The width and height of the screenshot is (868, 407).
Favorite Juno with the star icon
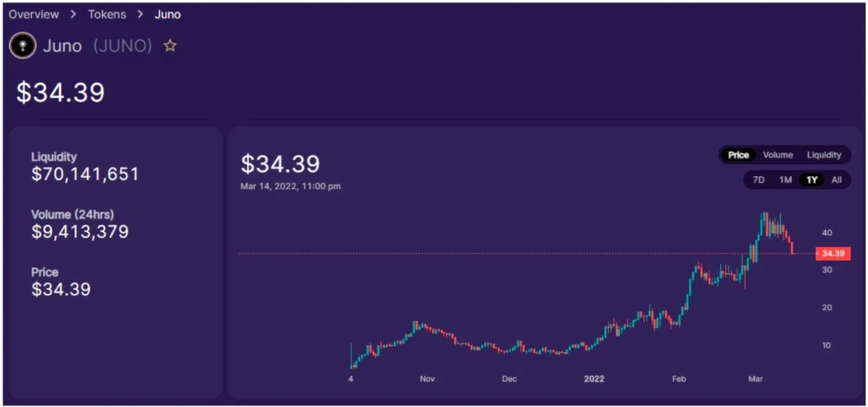point(170,46)
